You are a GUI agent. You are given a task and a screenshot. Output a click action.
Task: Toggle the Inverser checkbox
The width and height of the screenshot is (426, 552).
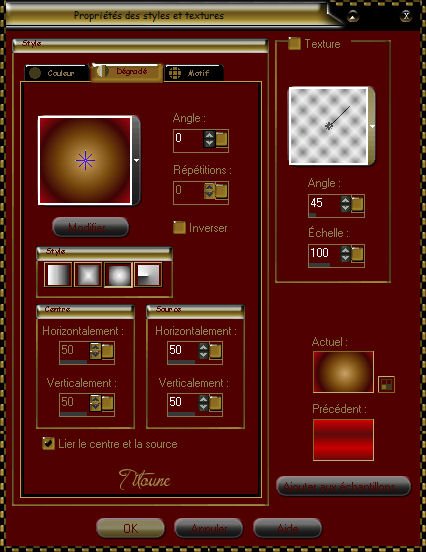179,227
